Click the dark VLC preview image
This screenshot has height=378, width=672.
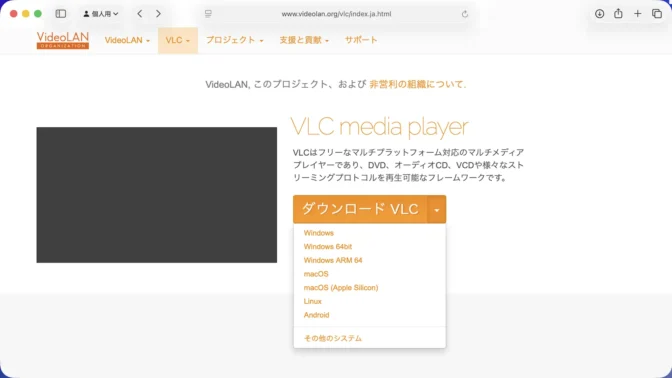tap(156, 195)
